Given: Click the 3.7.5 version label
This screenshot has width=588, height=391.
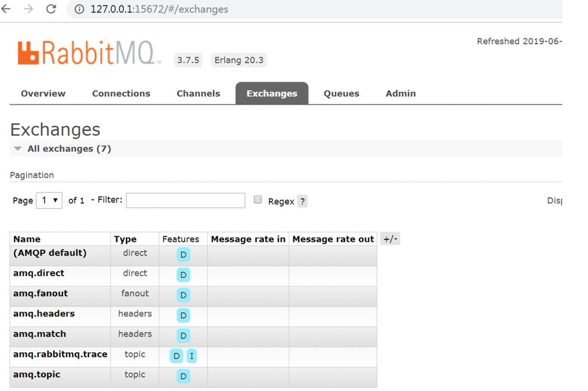Looking at the screenshot, I should (188, 60).
